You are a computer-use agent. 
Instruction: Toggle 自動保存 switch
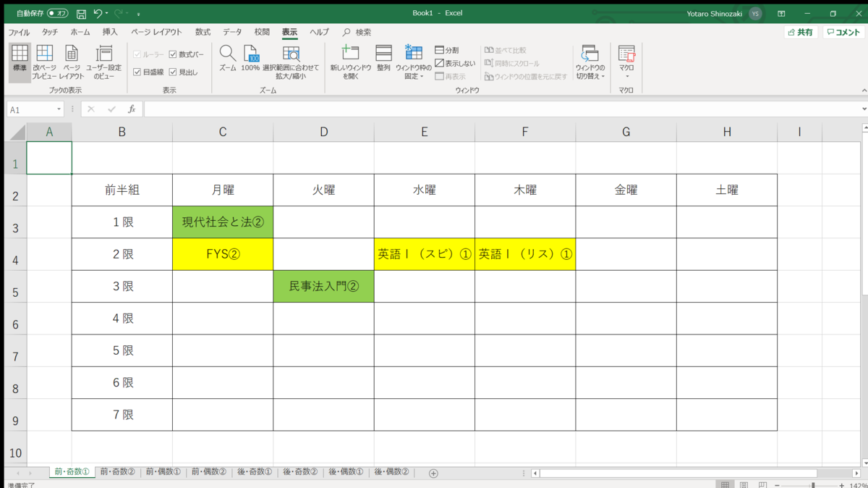58,13
